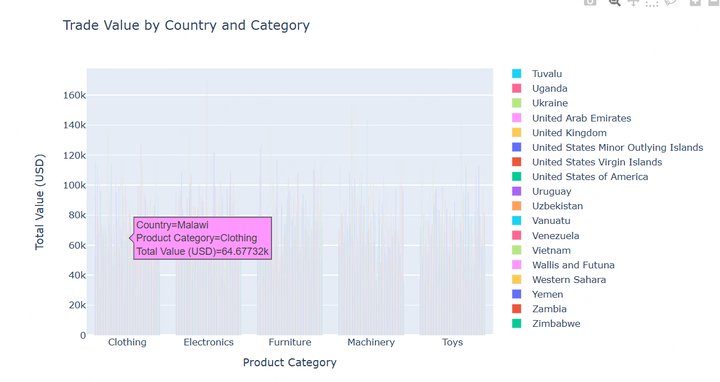Hide Yemen trace via the legend
Screen dimensions: 720x382
pos(538,294)
